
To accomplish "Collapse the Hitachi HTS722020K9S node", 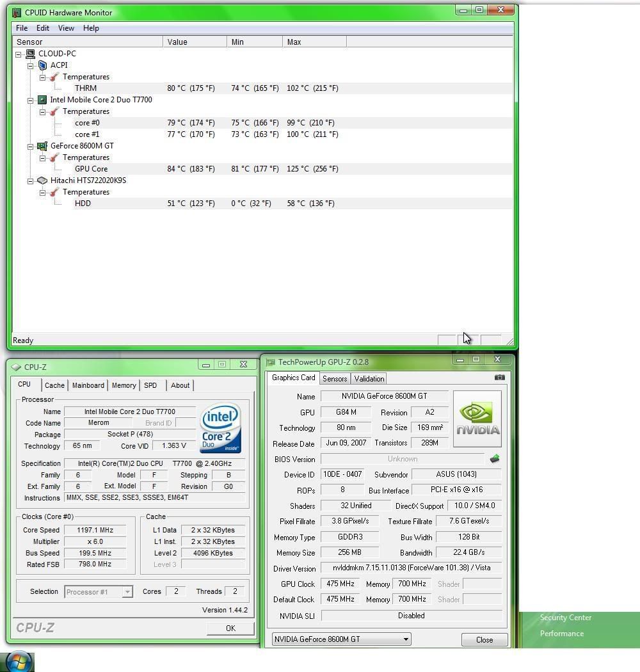I will point(31,181).
